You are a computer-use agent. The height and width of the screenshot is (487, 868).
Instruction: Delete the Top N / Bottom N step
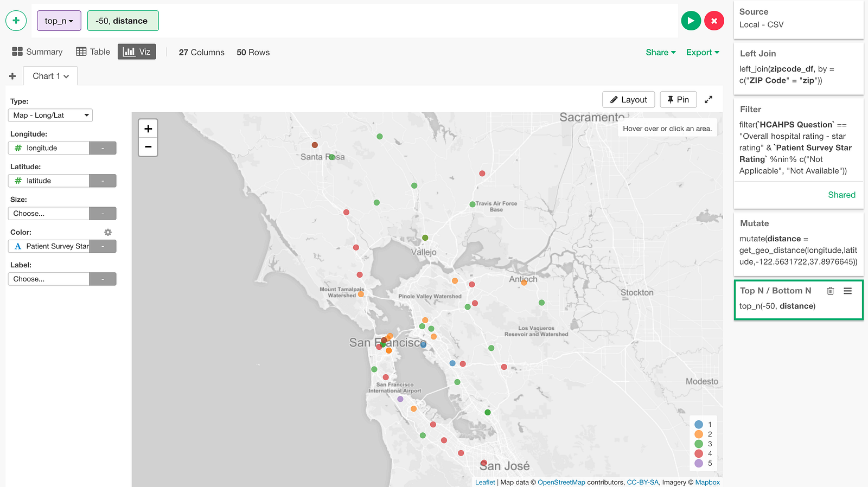click(830, 291)
